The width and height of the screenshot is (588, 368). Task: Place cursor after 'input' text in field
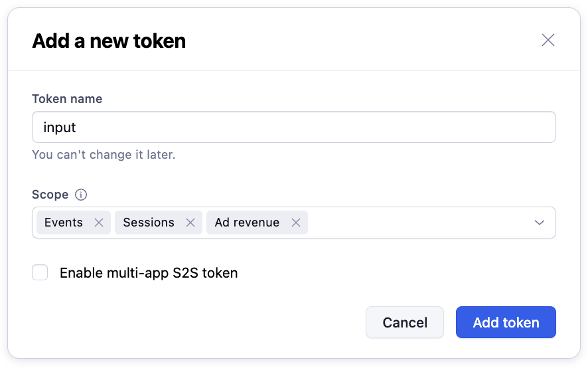77,128
